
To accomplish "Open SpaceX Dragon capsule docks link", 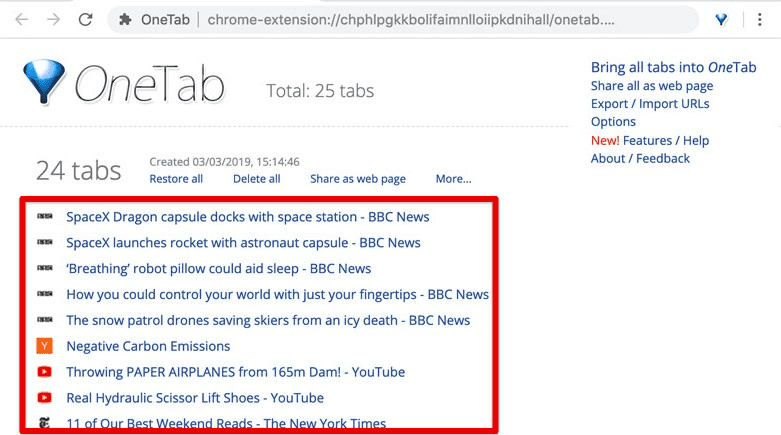I will pos(248,217).
